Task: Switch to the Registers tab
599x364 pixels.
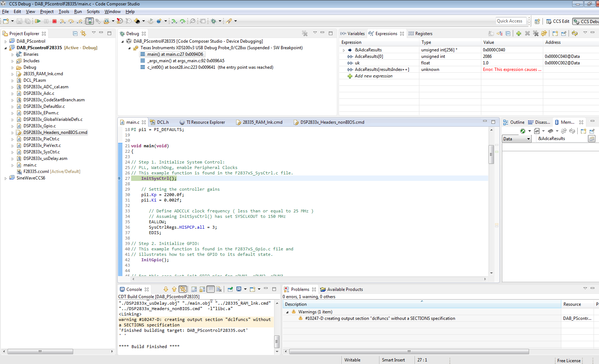Action: (x=423, y=34)
